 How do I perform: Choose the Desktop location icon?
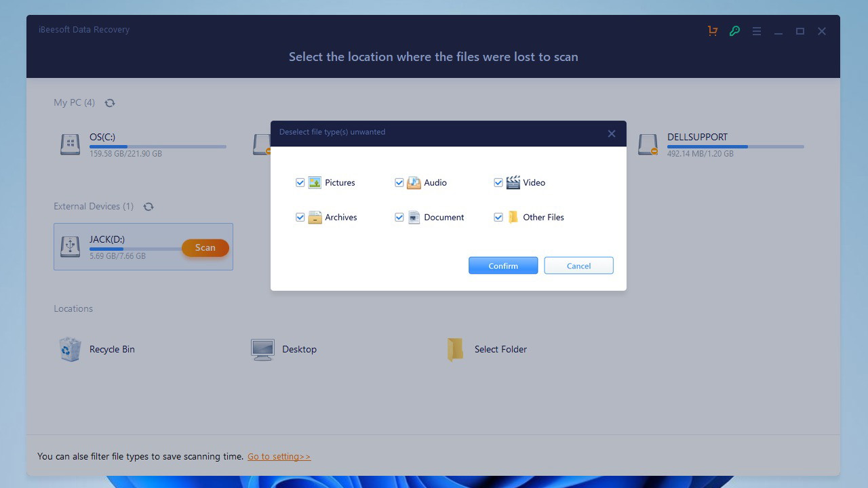262,350
